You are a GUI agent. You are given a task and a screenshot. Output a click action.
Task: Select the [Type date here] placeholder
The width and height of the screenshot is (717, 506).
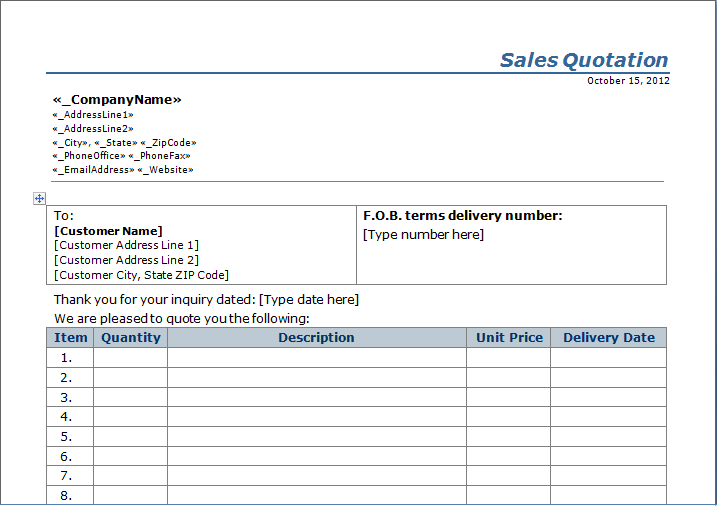tap(308, 300)
